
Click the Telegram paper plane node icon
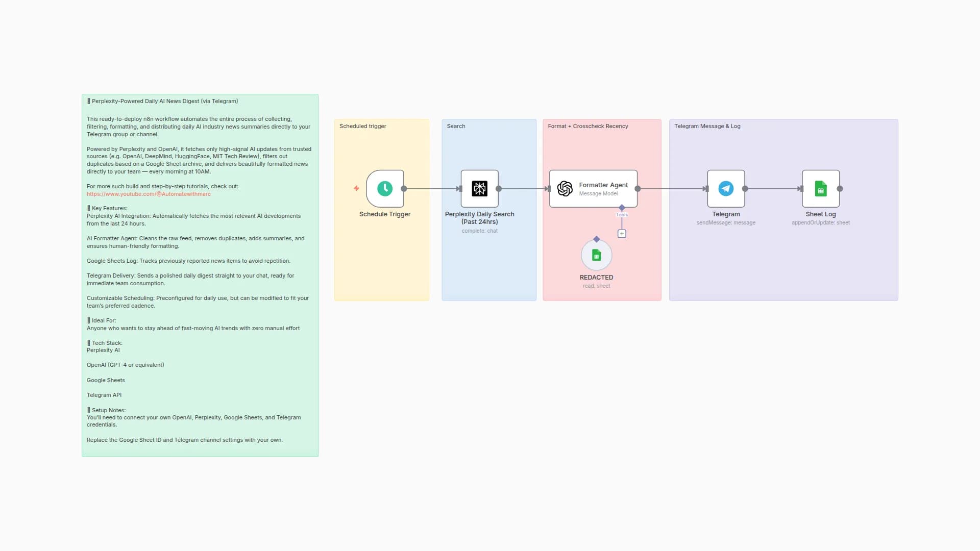[726, 189]
